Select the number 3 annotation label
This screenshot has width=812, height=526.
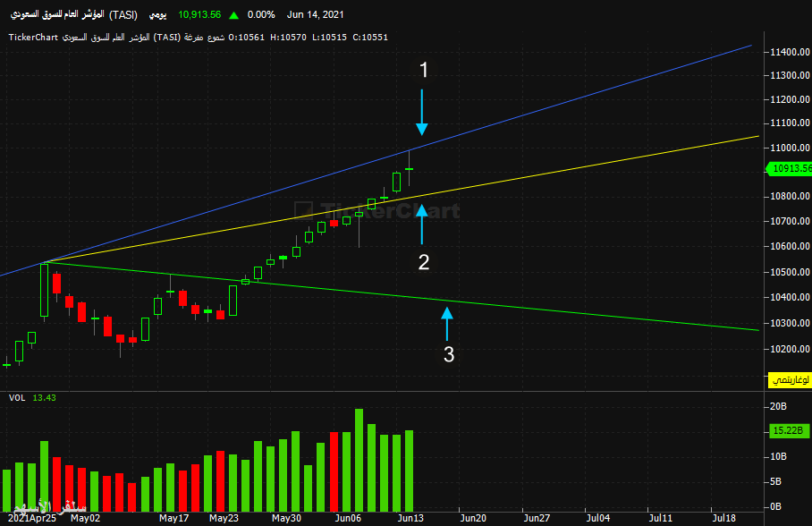click(448, 354)
